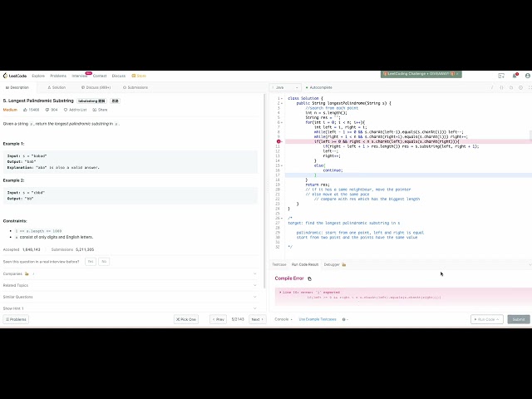Switch to the Solution tab

tap(57, 87)
